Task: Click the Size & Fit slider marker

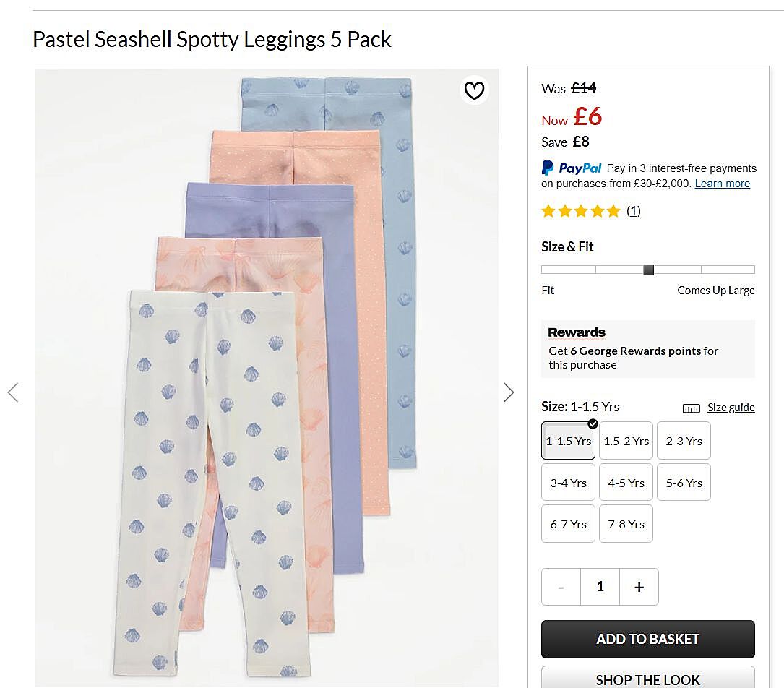Action: tap(648, 270)
